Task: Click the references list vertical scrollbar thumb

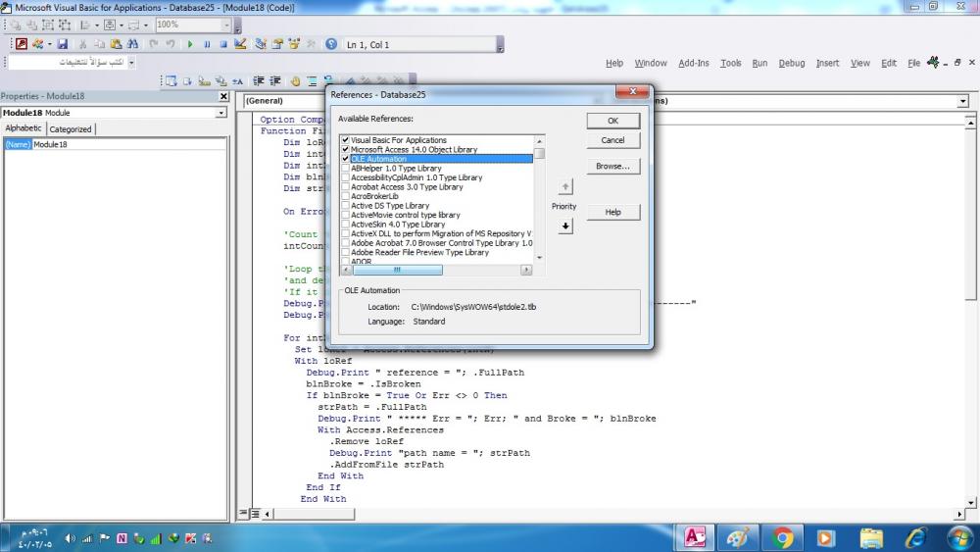Action: point(539,153)
